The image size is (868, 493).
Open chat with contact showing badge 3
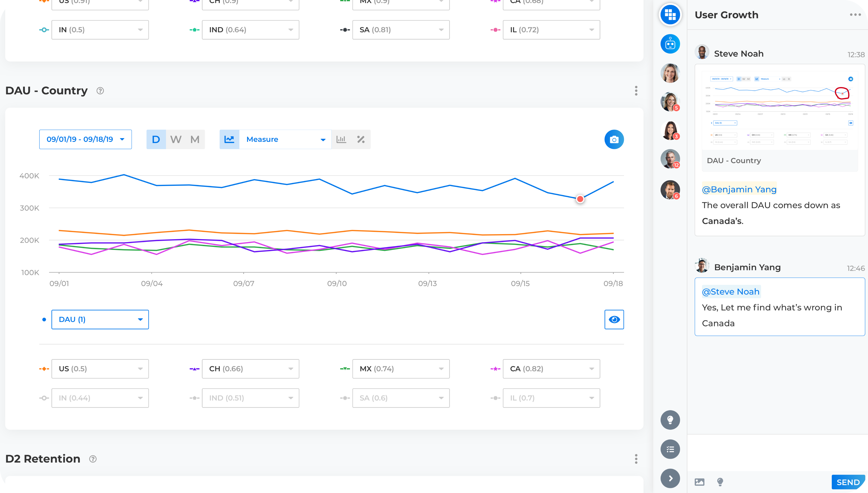[670, 130]
